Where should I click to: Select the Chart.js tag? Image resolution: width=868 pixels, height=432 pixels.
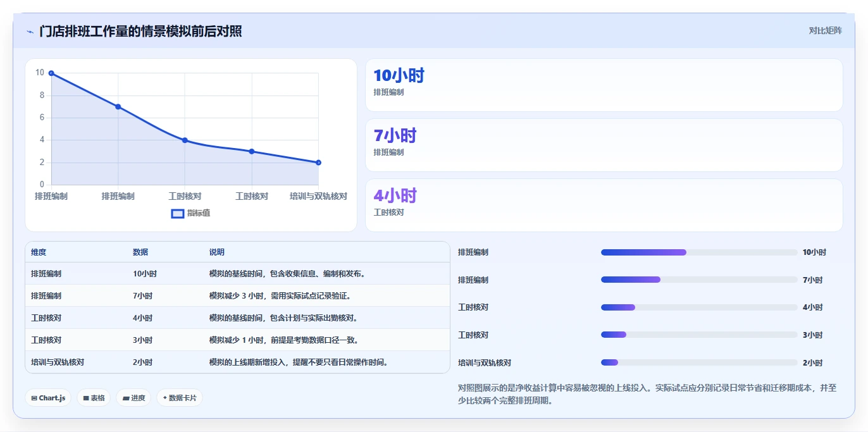[48, 398]
